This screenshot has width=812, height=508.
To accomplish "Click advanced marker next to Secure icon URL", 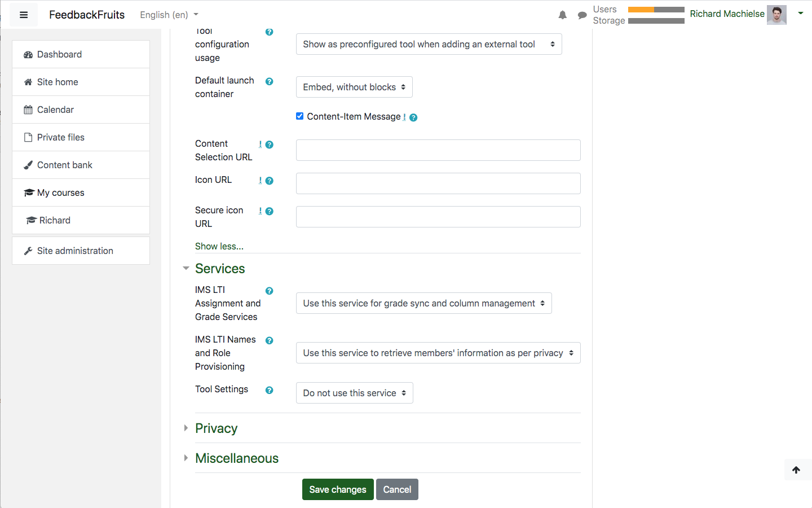I will [x=260, y=211].
